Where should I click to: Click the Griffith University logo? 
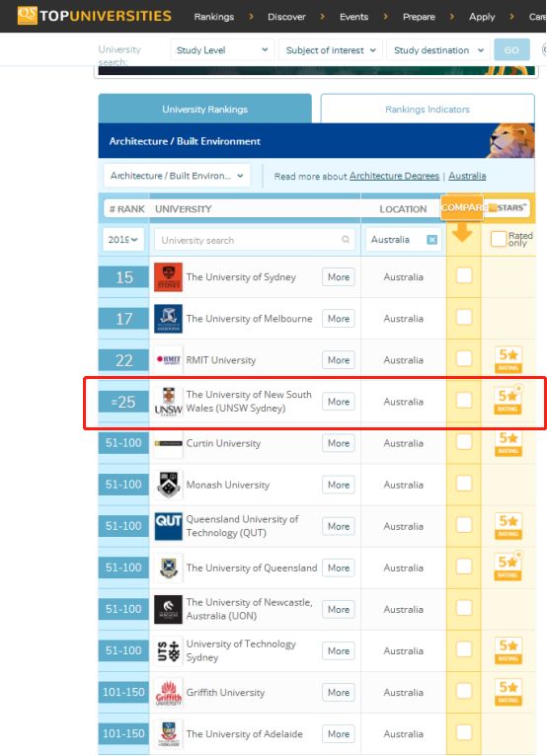[168, 693]
